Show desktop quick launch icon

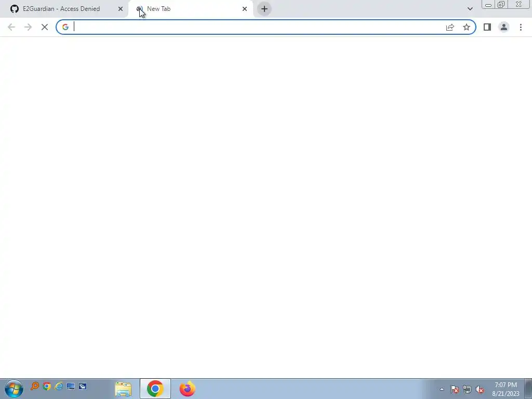[x=71, y=386]
